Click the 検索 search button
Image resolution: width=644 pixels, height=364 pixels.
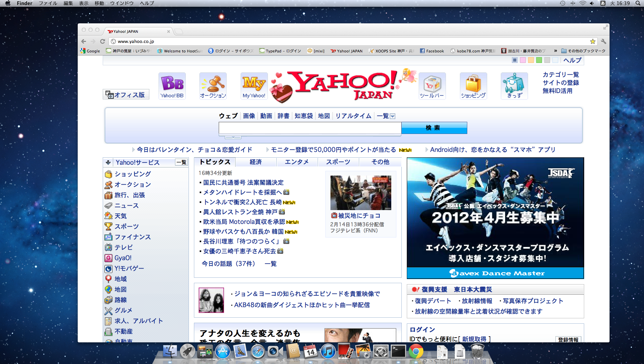click(x=434, y=128)
